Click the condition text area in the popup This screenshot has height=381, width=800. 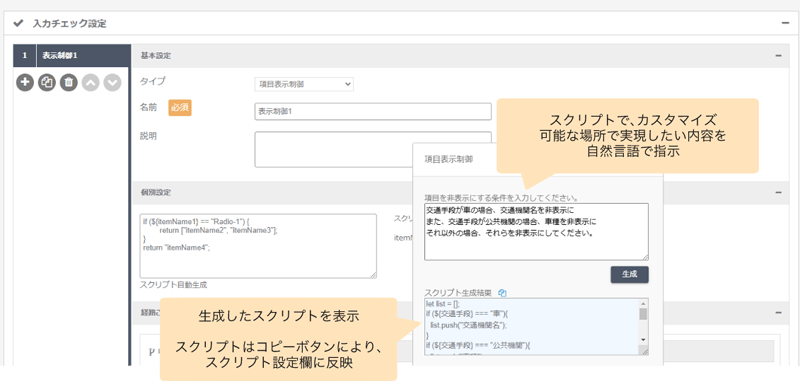point(536,232)
